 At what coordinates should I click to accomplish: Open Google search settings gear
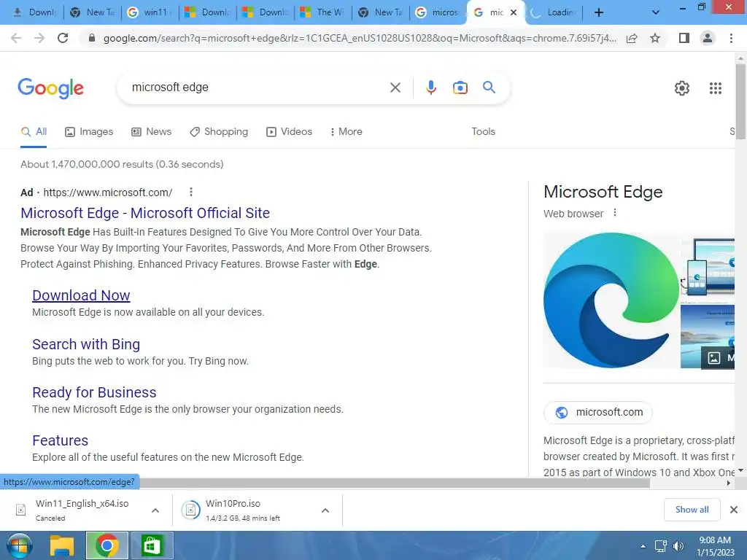tap(682, 88)
